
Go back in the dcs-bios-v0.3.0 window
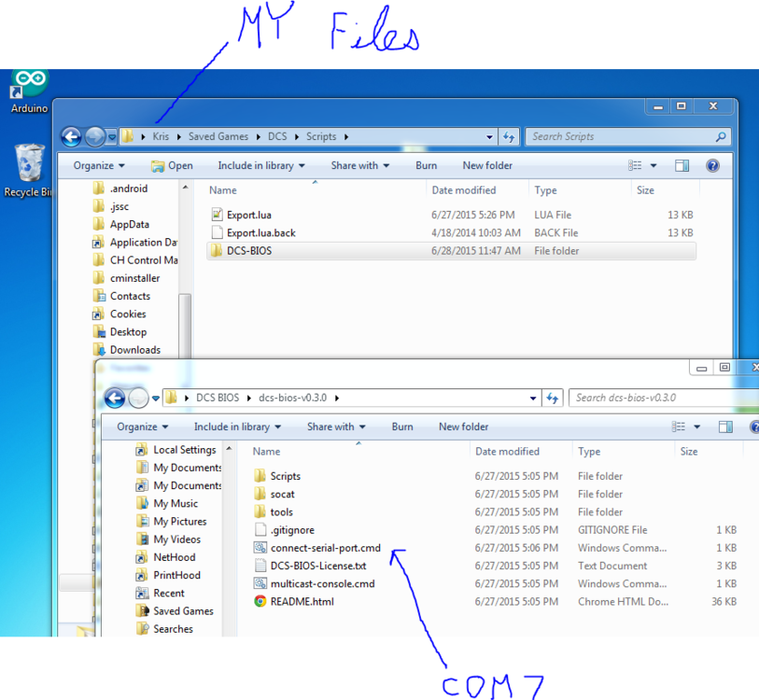(x=115, y=399)
